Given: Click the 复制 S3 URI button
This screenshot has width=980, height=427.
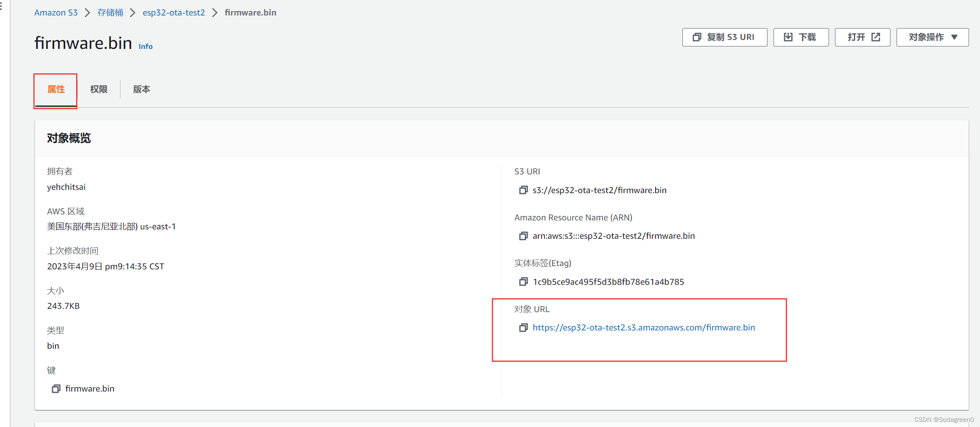Looking at the screenshot, I should click(725, 37).
